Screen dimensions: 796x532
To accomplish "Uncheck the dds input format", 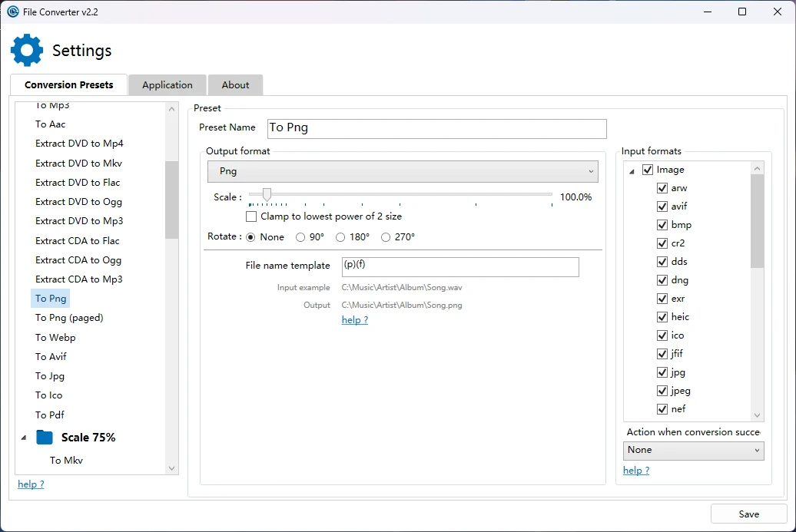I will (662, 262).
